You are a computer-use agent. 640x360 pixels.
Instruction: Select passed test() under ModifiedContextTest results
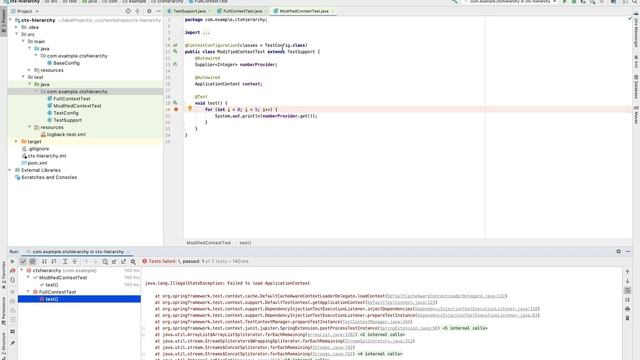51,285
